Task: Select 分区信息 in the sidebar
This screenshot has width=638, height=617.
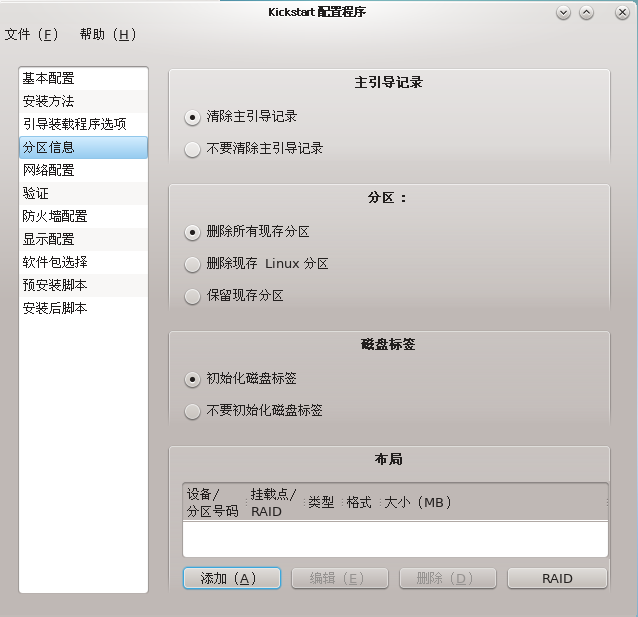Action: pyautogui.click(x=83, y=147)
